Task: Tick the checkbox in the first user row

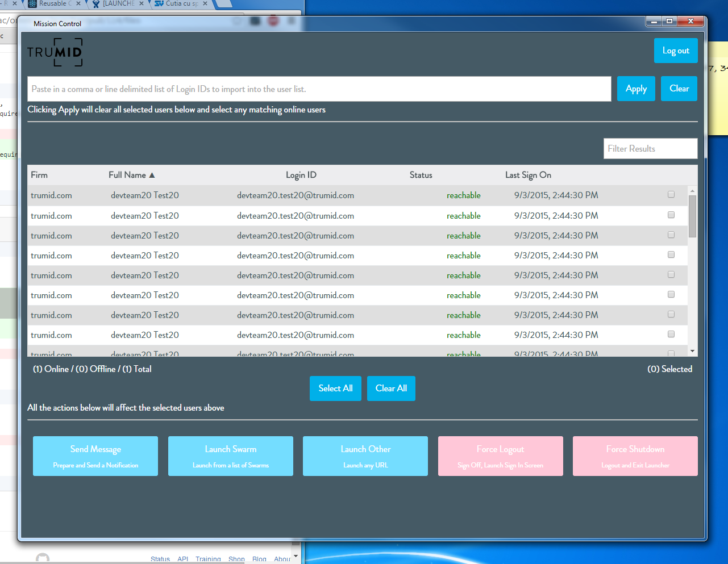Action: 671,195
